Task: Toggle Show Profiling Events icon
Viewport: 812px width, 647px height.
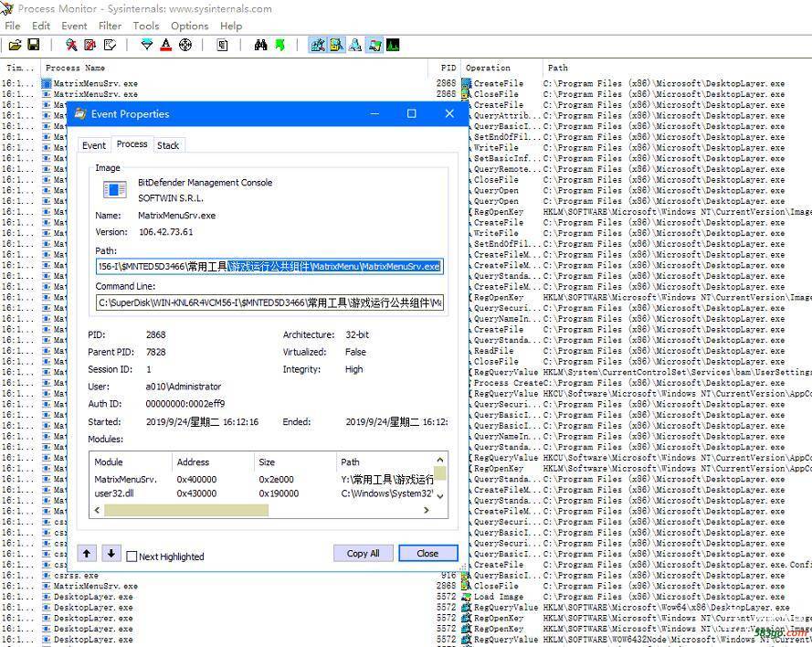Action: (393, 45)
